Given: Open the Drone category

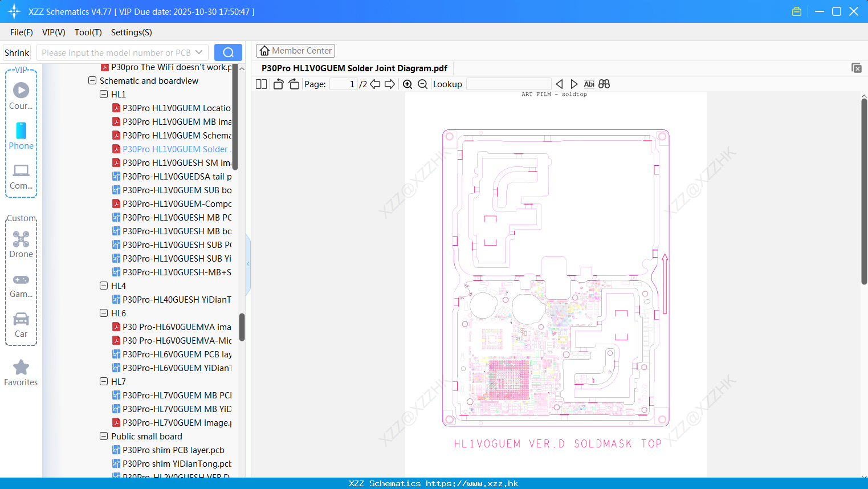Looking at the screenshot, I should point(21,244).
